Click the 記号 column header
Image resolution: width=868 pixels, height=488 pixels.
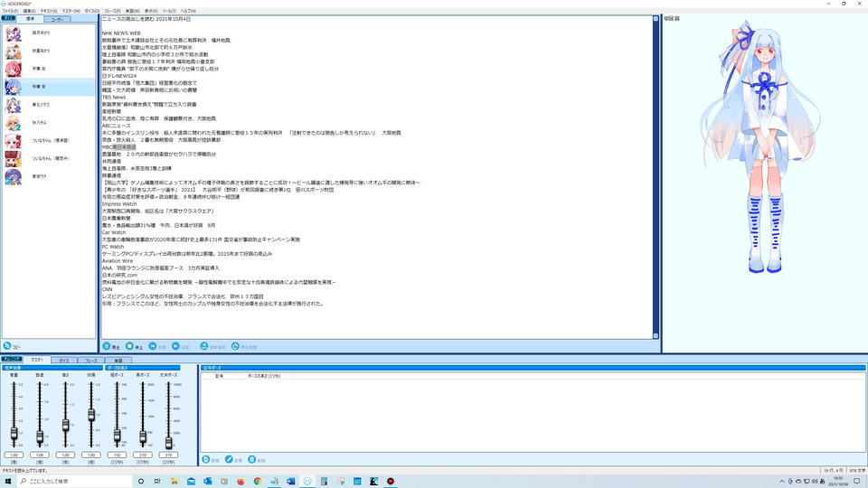coord(219,376)
